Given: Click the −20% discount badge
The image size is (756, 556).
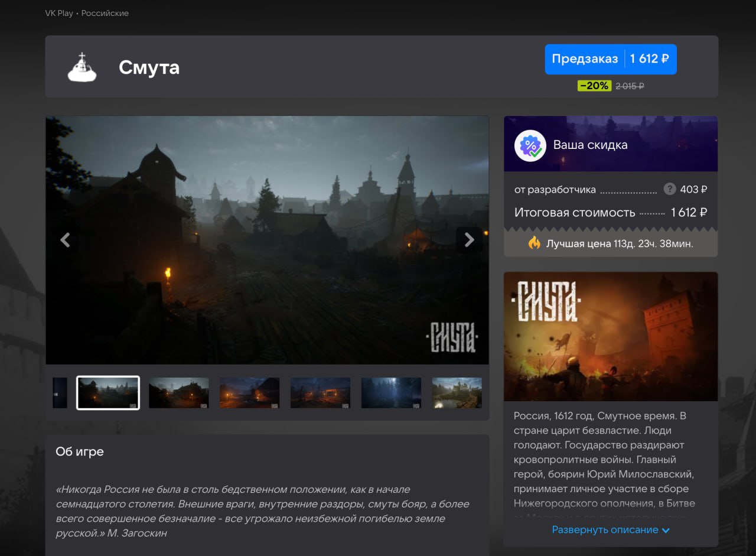Looking at the screenshot, I should (x=594, y=86).
